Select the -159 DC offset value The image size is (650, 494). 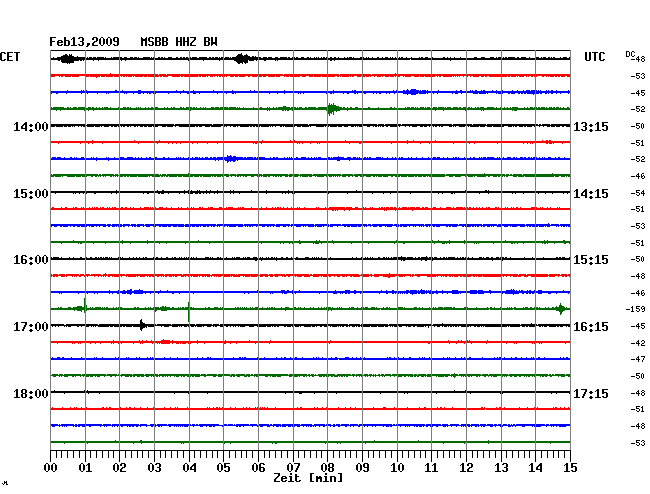(x=635, y=310)
